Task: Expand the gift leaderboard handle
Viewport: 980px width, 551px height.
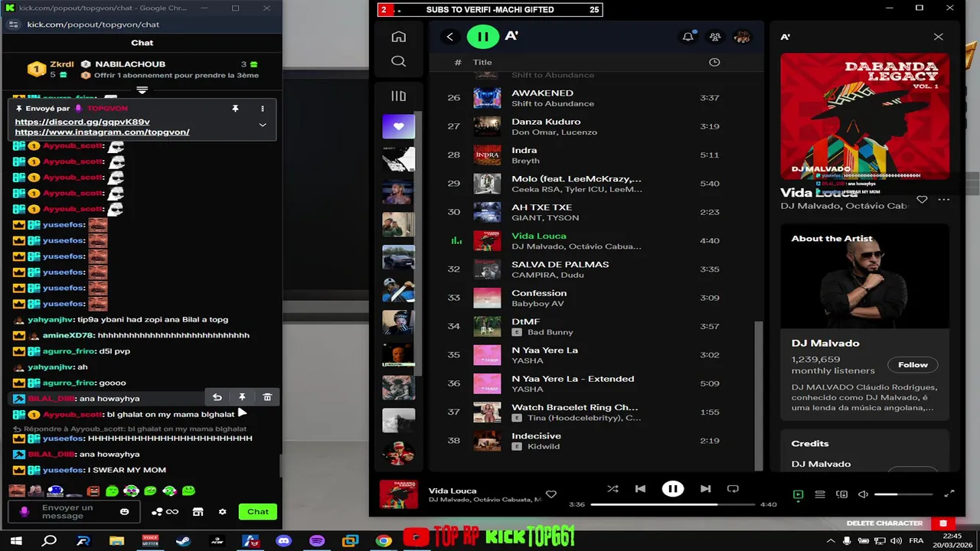Action: click(142, 90)
